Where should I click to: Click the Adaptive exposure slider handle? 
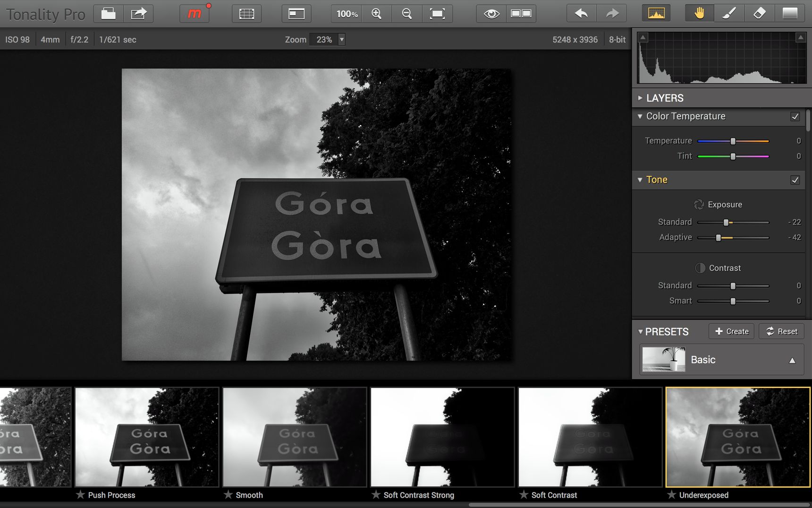(719, 237)
